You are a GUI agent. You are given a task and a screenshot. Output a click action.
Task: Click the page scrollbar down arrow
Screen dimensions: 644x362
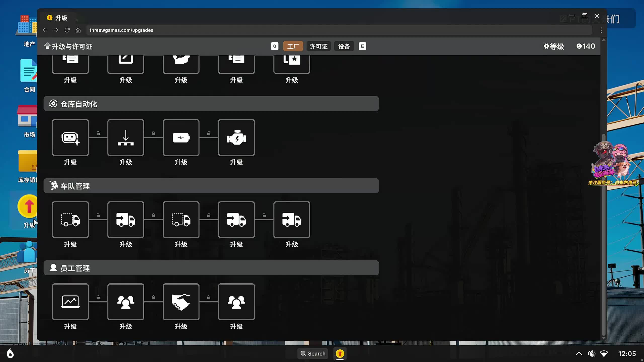(x=603, y=338)
